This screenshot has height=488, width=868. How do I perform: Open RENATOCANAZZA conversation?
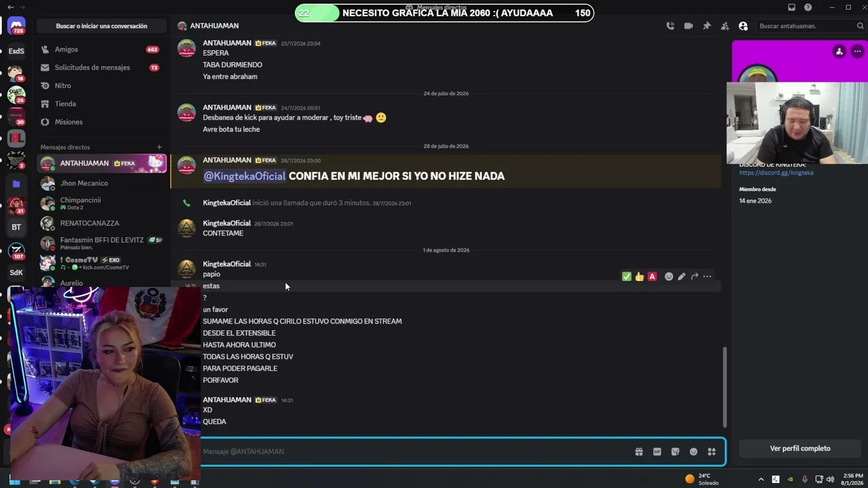(x=102, y=223)
